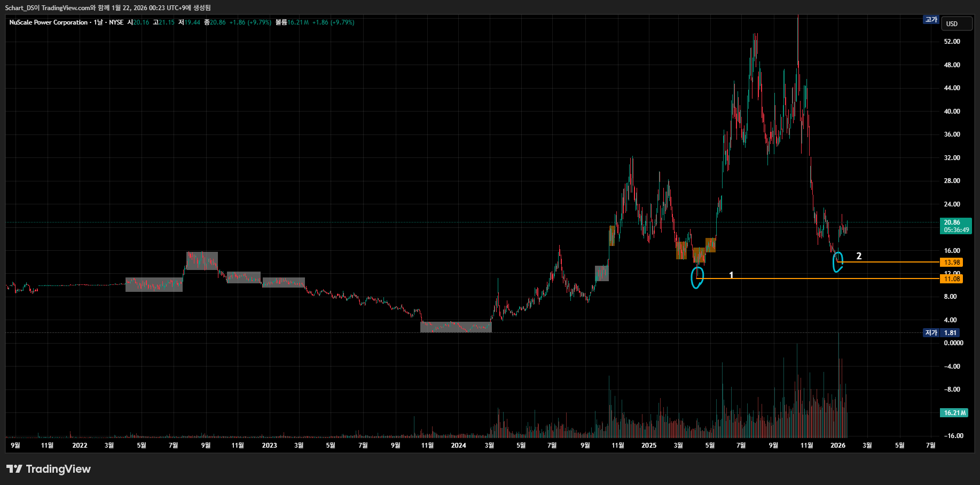Select the 고가 high-price label

click(x=931, y=20)
